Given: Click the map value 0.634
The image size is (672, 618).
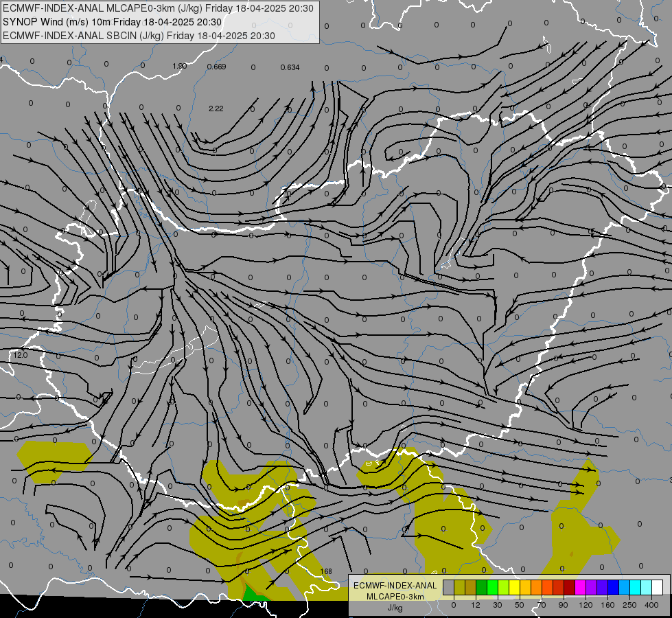Looking at the screenshot, I should point(290,67).
